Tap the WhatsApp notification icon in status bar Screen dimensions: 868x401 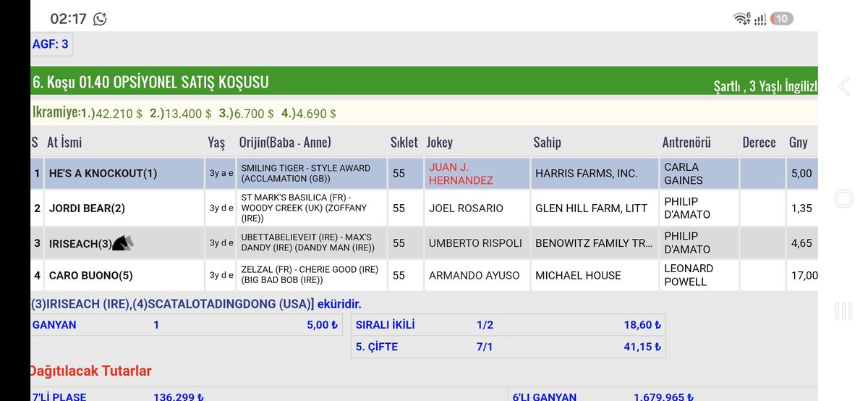pyautogui.click(x=100, y=19)
